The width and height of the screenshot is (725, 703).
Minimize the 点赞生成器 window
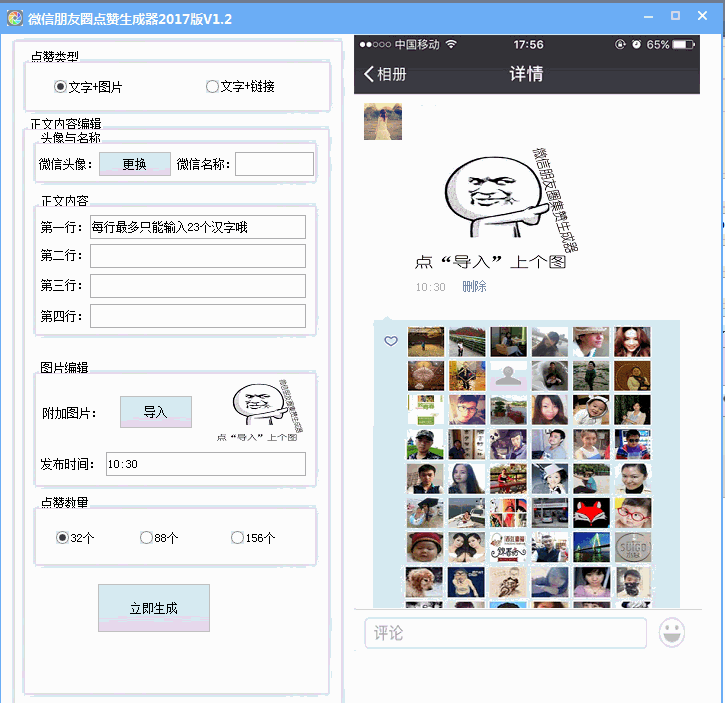[x=648, y=17]
